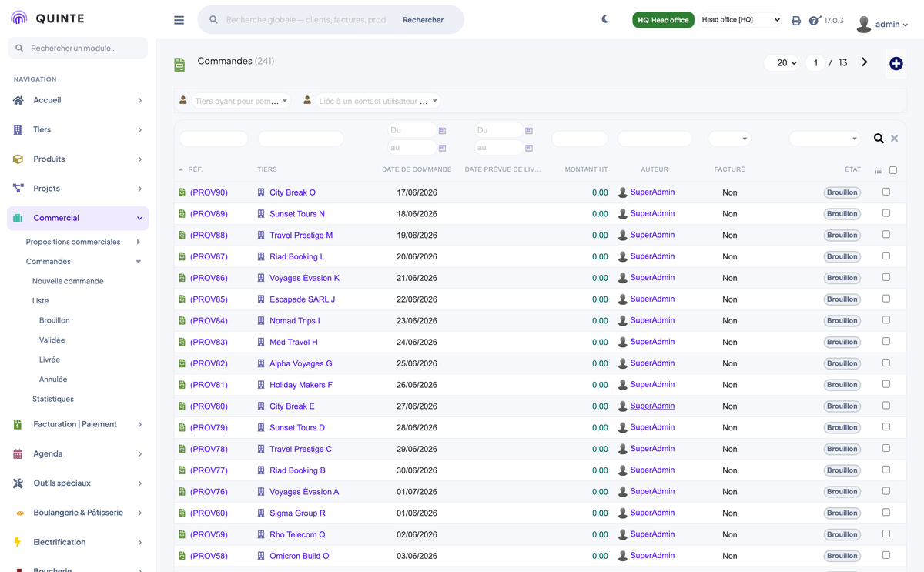This screenshot has height=572, width=924.
Task: Select checkbox on Escapade SARL J row
Action: [x=886, y=299]
